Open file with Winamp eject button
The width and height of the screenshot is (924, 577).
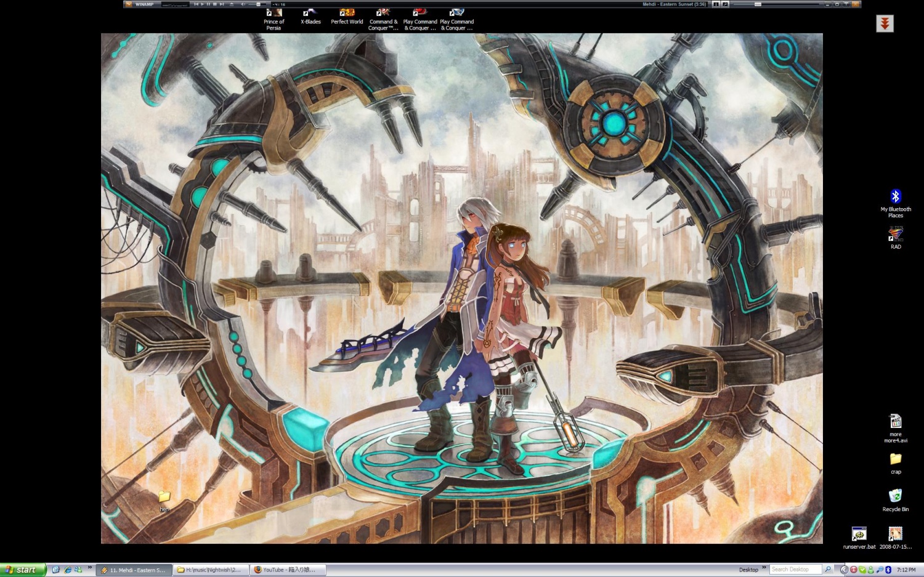click(232, 4)
